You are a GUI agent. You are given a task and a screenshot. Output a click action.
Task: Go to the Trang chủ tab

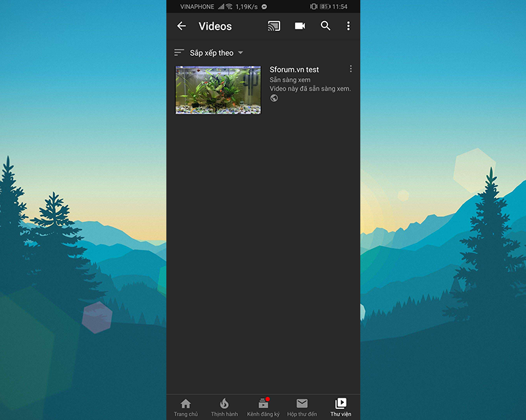tap(185, 408)
